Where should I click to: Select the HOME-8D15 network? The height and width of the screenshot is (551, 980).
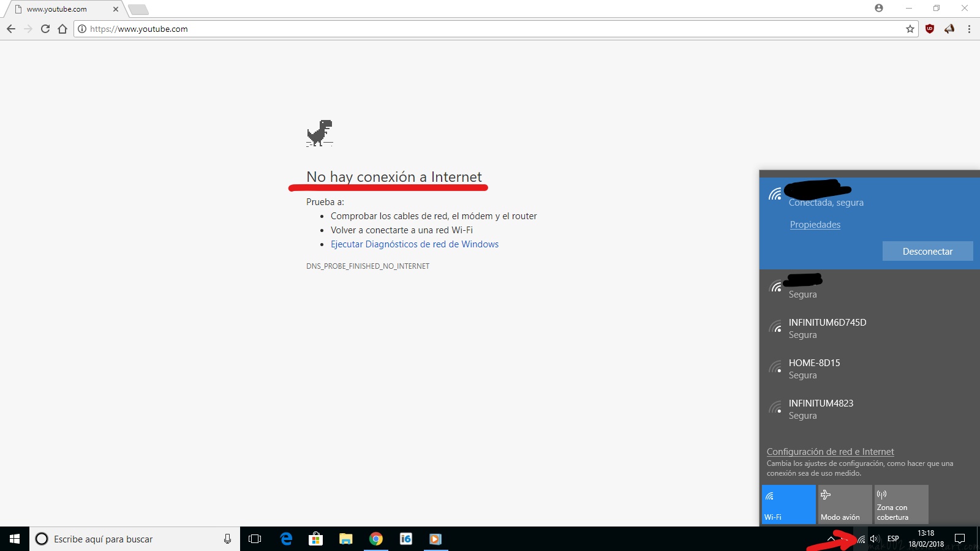pos(870,369)
